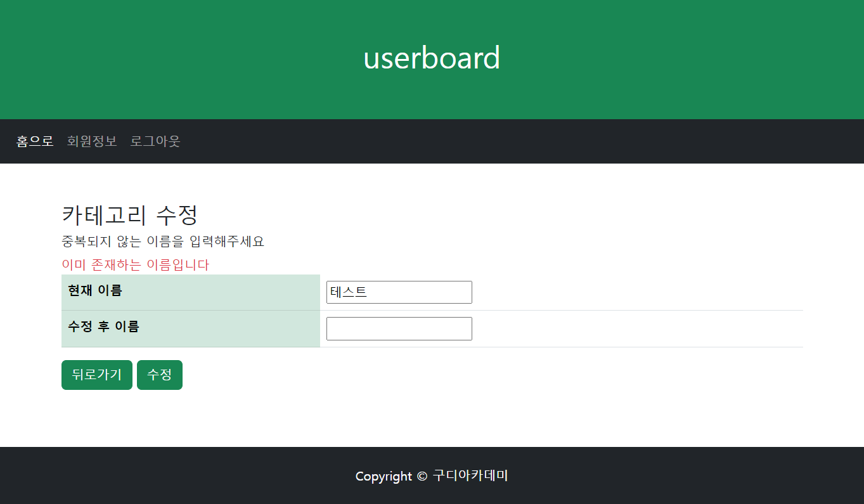Click the 현재 이름 label cell

(x=191, y=292)
